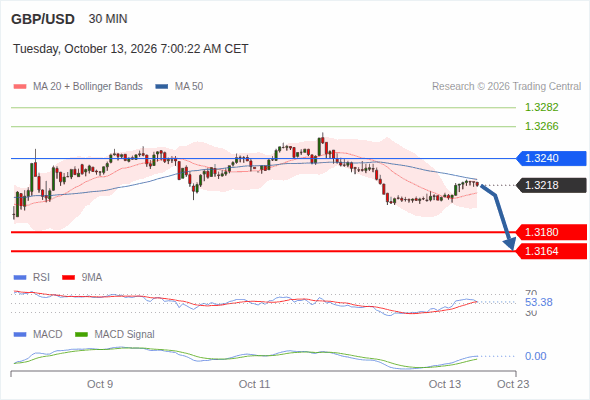This screenshot has height=400, width=590.
Task: Click the Oct 11 date axis label
Action: (x=254, y=384)
